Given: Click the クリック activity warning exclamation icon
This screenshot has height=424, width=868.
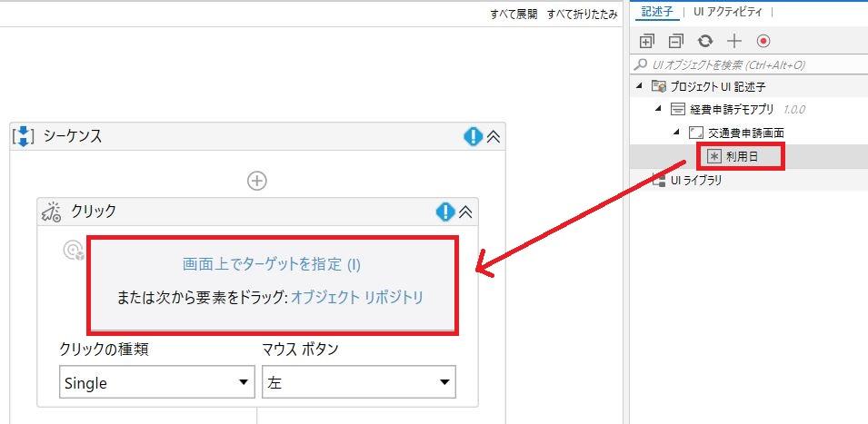Looking at the screenshot, I should [x=445, y=212].
